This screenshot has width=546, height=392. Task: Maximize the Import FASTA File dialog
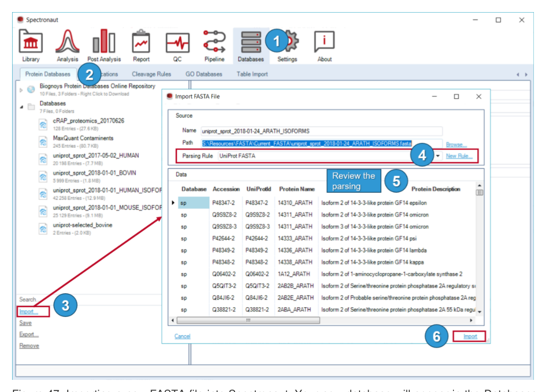click(456, 96)
